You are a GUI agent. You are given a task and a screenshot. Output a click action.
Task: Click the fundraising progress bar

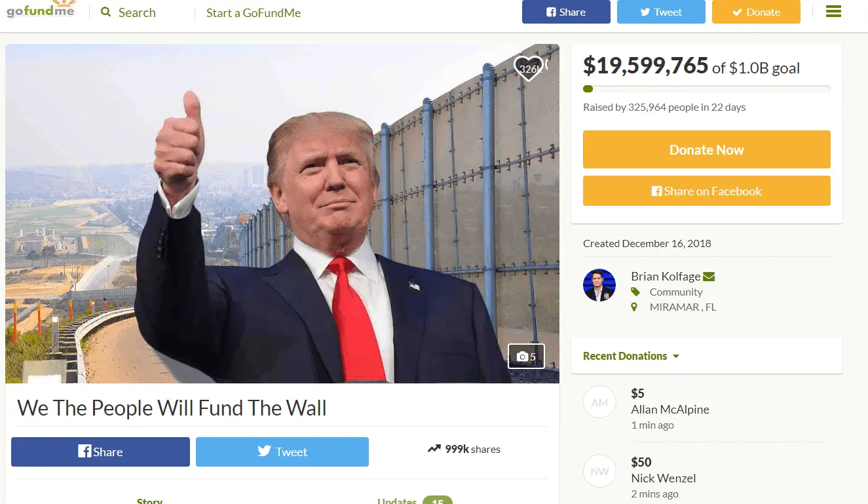pyautogui.click(x=707, y=89)
